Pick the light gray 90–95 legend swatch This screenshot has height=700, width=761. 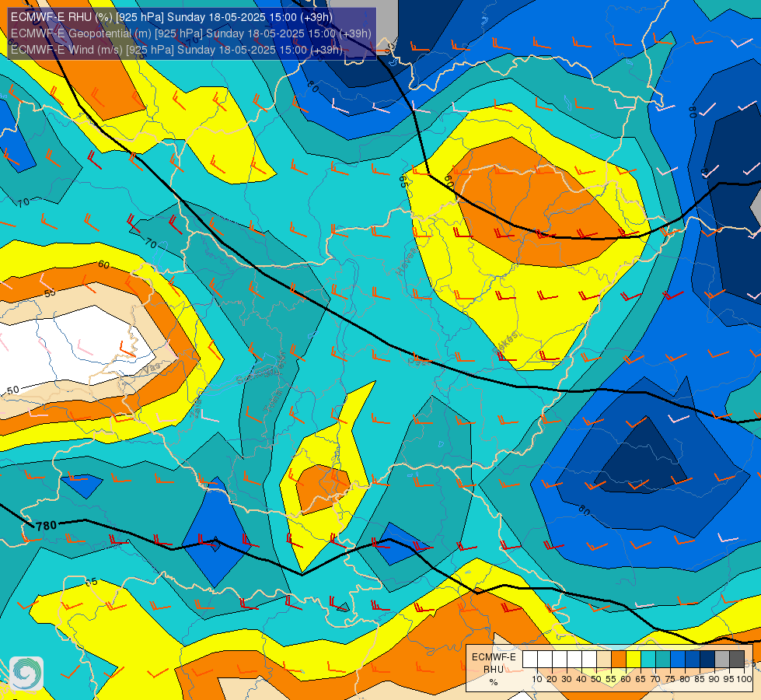[722, 660]
